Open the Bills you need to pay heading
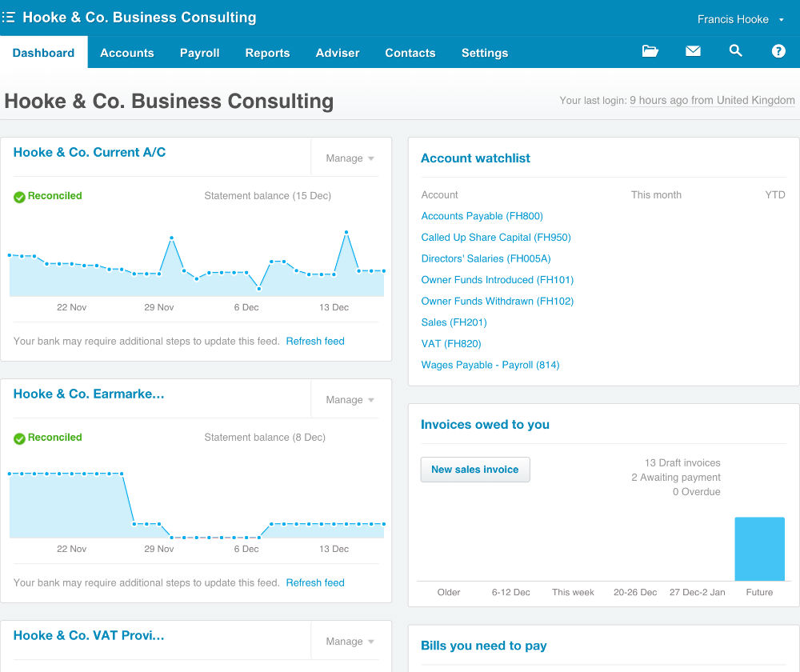800x672 pixels. (484, 646)
